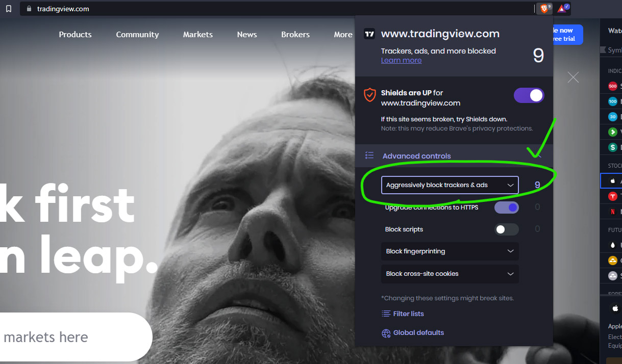Viewport: 622px width, 364px height.
Task: Open the Global defaults link
Action: click(419, 333)
